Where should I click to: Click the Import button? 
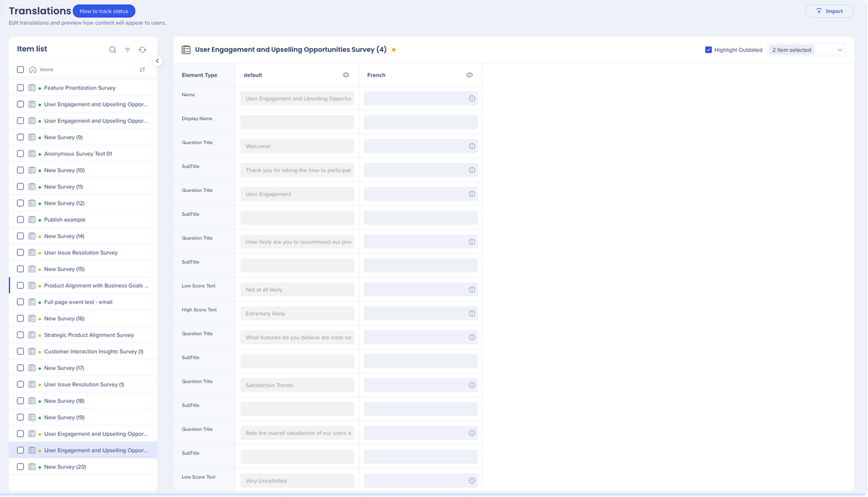click(x=829, y=11)
